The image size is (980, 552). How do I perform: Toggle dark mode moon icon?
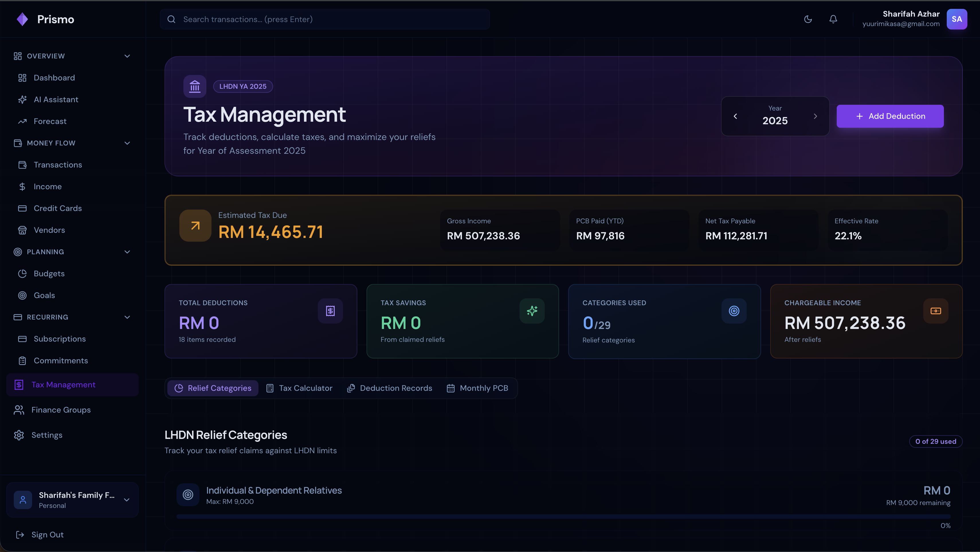(808, 19)
